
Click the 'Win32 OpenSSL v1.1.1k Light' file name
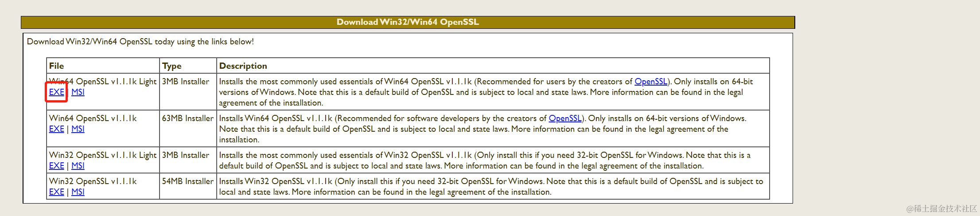click(103, 155)
